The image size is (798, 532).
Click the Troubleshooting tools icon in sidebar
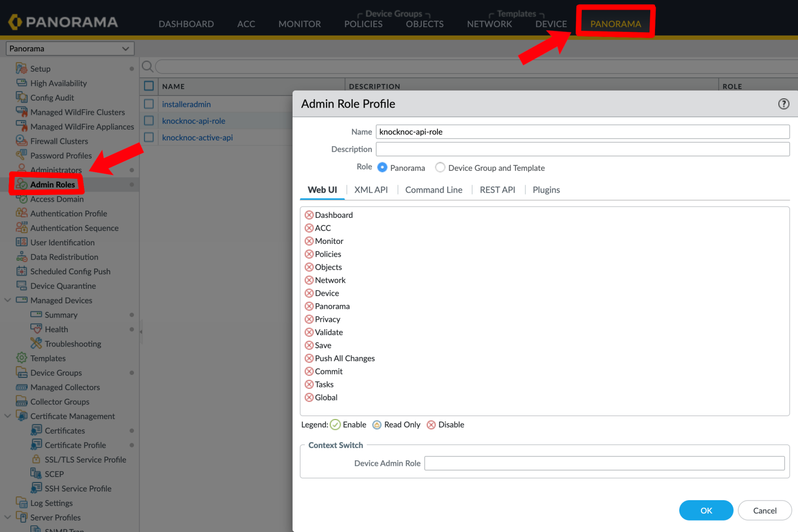[36, 344]
